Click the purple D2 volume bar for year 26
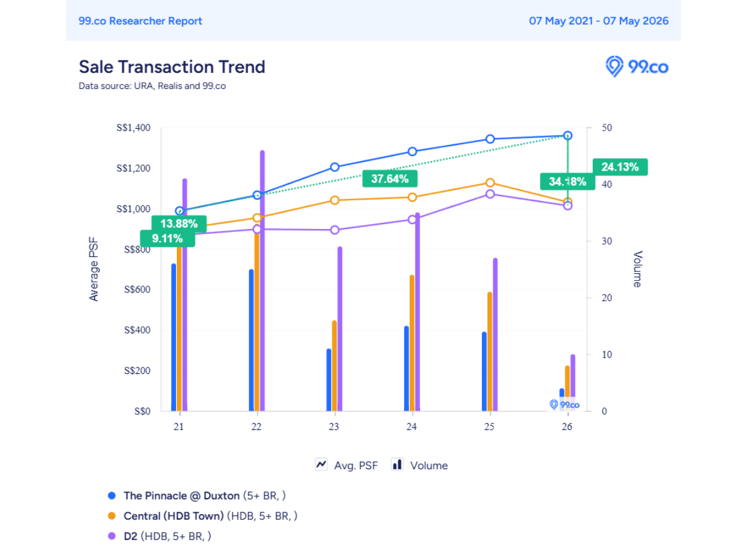Viewport: 747px width, 560px height. (x=573, y=383)
